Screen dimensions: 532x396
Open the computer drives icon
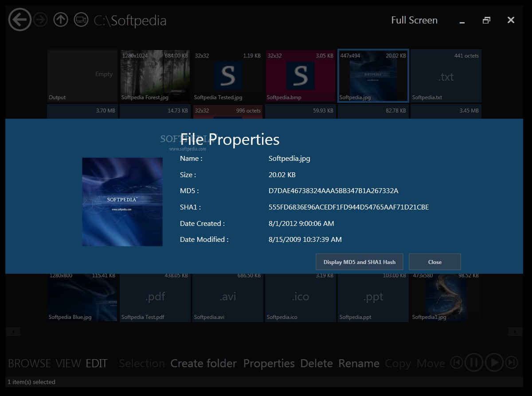pos(81,20)
